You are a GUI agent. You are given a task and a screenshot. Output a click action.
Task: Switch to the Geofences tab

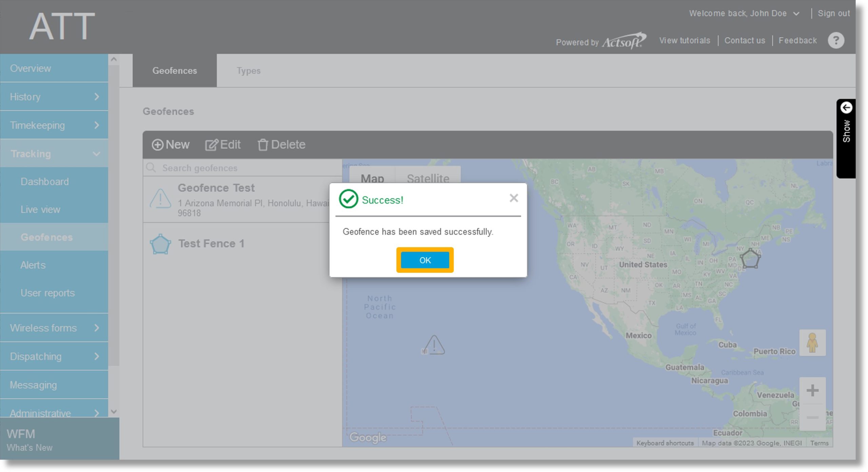(x=175, y=70)
